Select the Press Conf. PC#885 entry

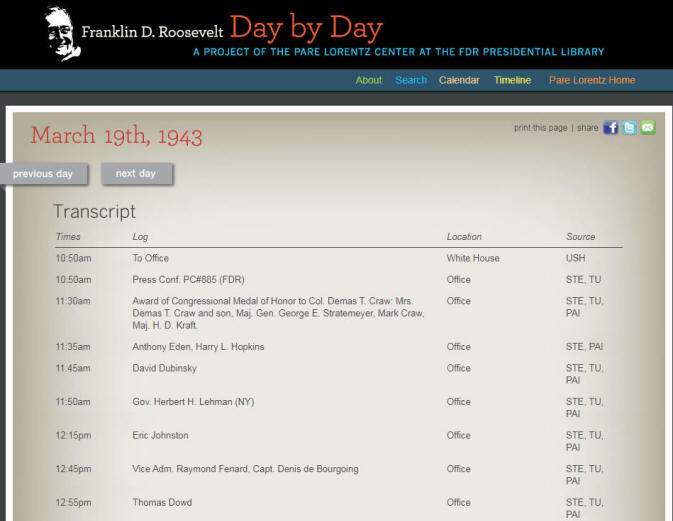188,280
